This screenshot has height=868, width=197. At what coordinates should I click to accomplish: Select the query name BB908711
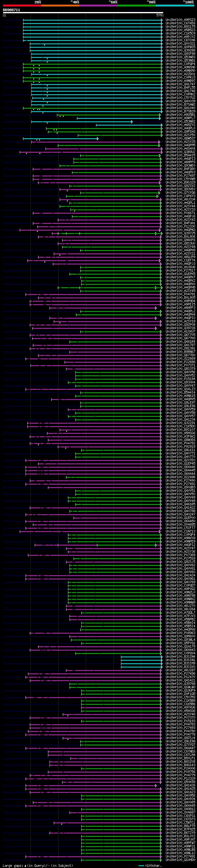11,10
